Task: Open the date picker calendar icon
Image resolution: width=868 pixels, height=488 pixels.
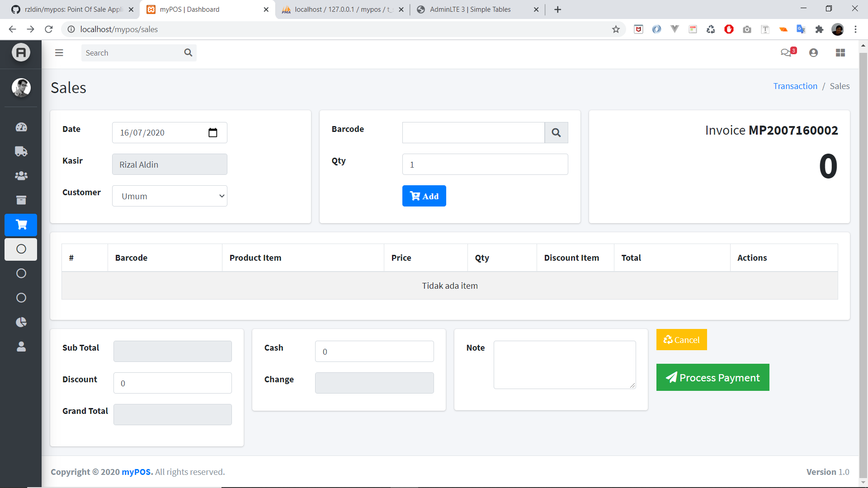Action: pyautogui.click(x=212, y=132)
